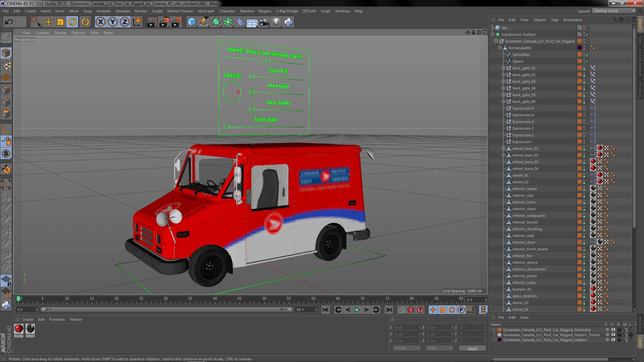Toggle lock of Rigged_Helpers_Freeze layer
This screenshot has height=362, width=644.
(631, 335)
